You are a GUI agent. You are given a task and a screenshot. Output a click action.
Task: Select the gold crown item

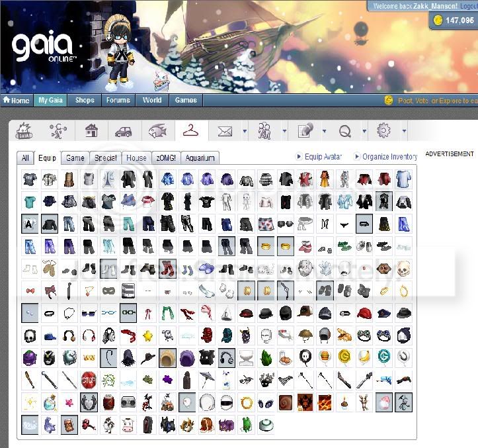coord(89,357)
